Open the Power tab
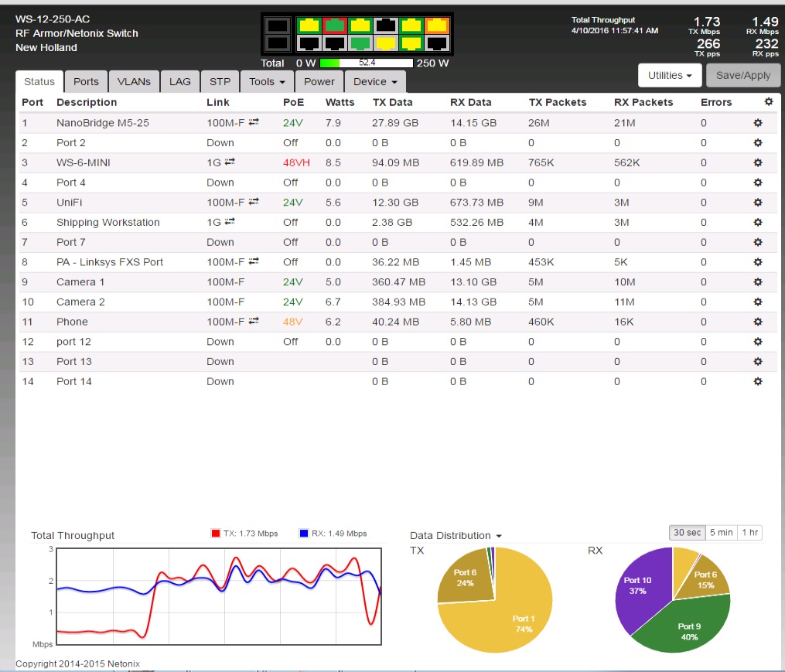This screenshot has width=785, height=672. click(319, 82)
